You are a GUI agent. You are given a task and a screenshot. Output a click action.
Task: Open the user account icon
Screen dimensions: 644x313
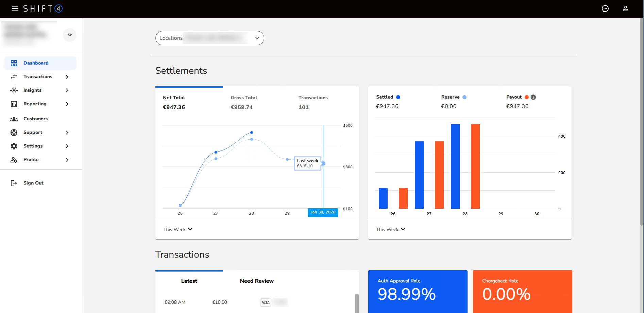(626, 8)
